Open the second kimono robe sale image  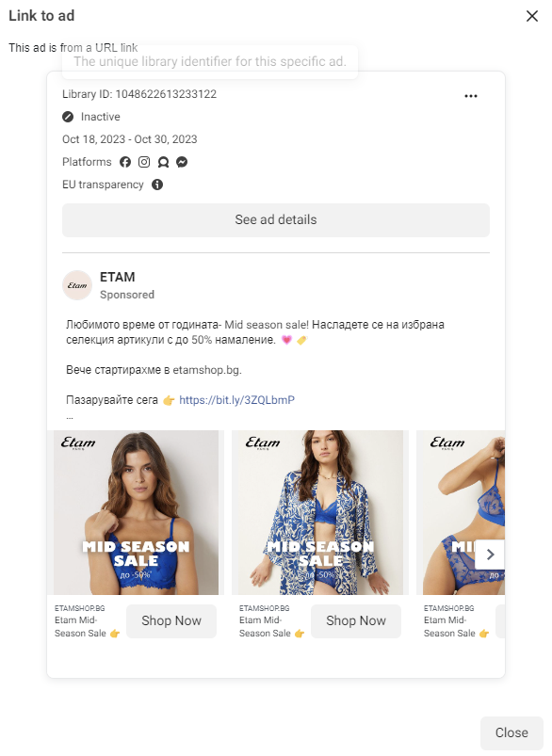click(x=320, y=512)
